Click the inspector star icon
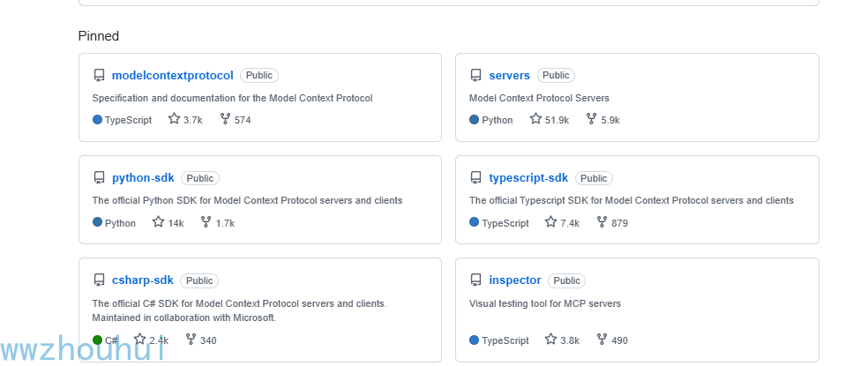The height and width of the screenshot is (366, 868). (550, 340)
